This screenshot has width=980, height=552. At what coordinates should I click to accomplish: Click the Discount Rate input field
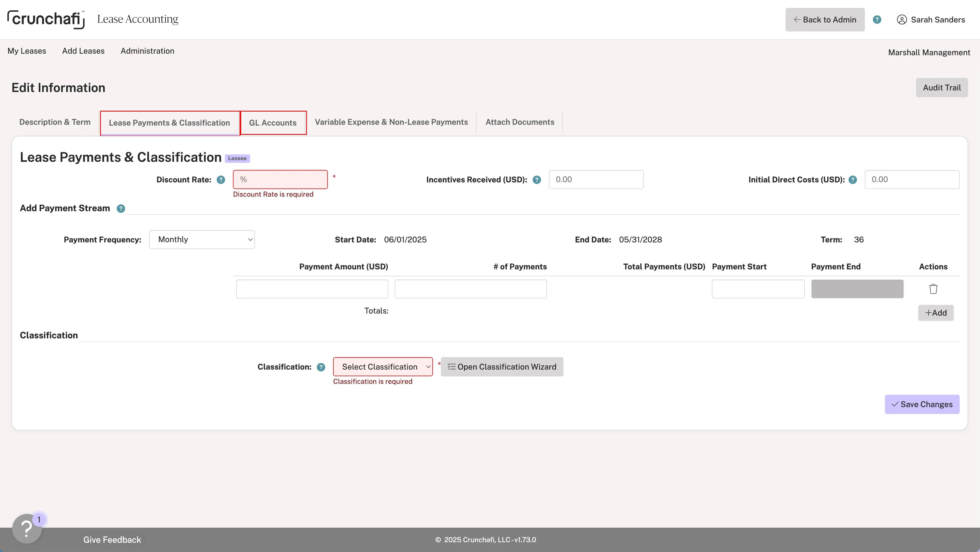click(x=280, y=179)
